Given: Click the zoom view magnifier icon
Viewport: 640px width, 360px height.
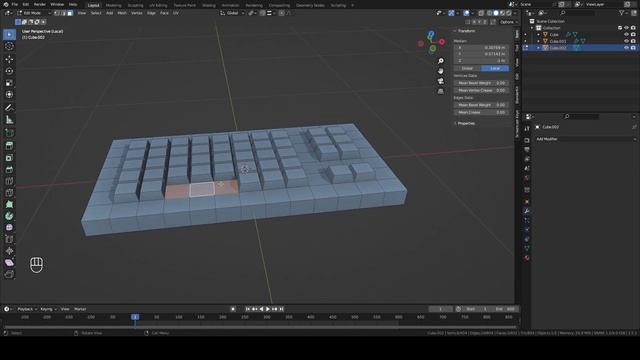Looking at the screenshot, I should (441, 61).
